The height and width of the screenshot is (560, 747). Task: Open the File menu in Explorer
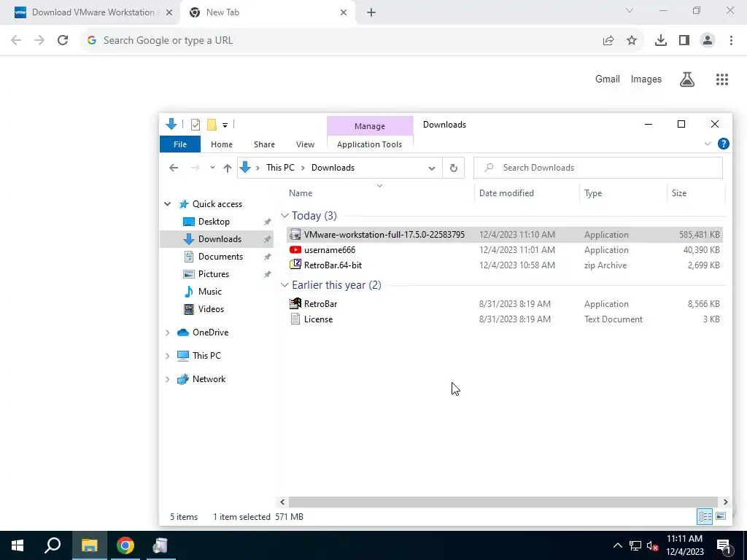[180, 144]
